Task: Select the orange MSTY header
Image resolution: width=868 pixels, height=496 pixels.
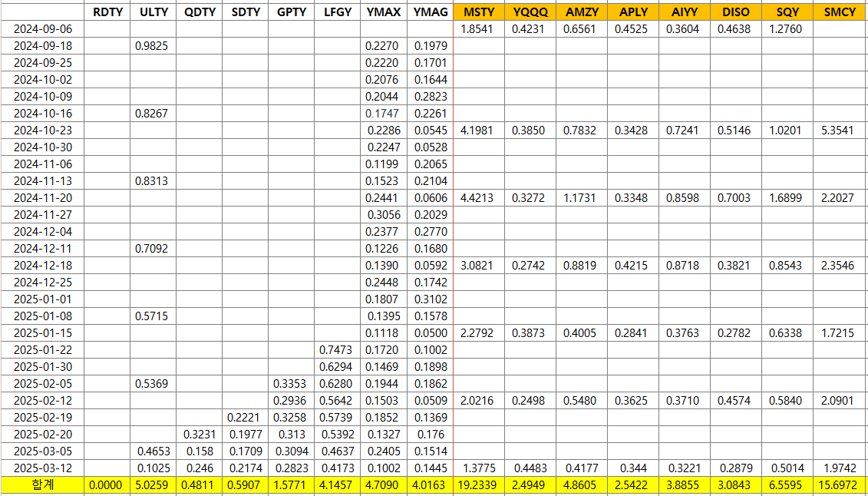Action: click(479, 12)
